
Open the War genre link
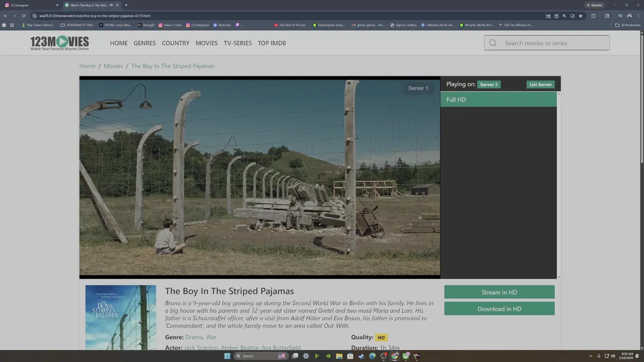click(211, 337)
